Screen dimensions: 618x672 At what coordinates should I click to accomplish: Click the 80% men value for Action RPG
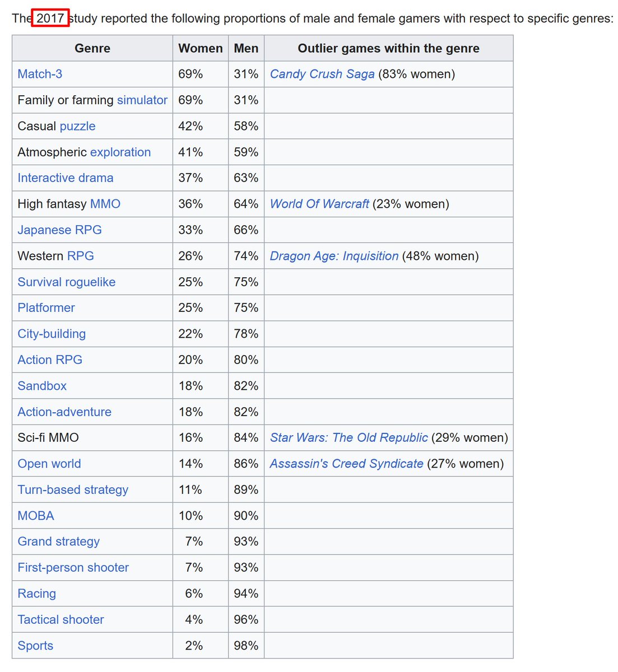[x=247, y=360]
